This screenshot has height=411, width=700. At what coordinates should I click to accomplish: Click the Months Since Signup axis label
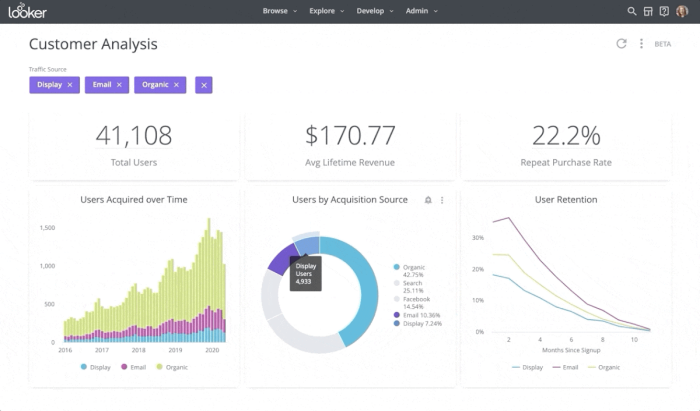(571, 350)
